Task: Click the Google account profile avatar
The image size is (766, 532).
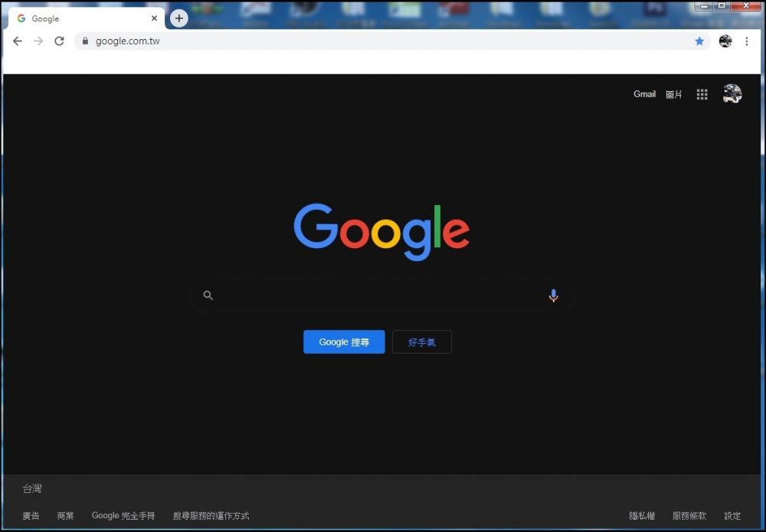Action: (x=731, y=93)
